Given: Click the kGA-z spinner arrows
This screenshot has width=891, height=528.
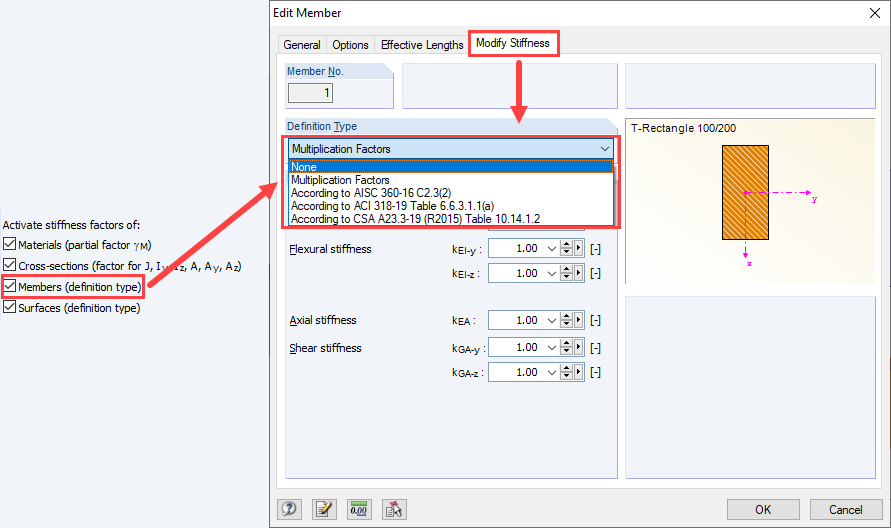Looking at the screenshot, I should (x=567, y=372).
